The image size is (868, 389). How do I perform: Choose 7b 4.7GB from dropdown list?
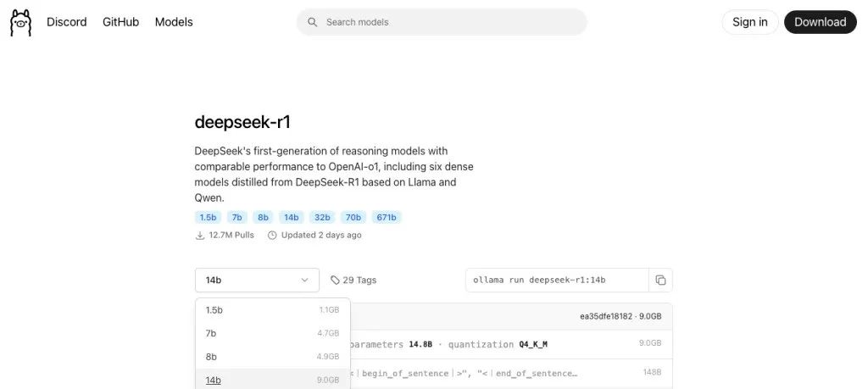click(x=272, y=333)
